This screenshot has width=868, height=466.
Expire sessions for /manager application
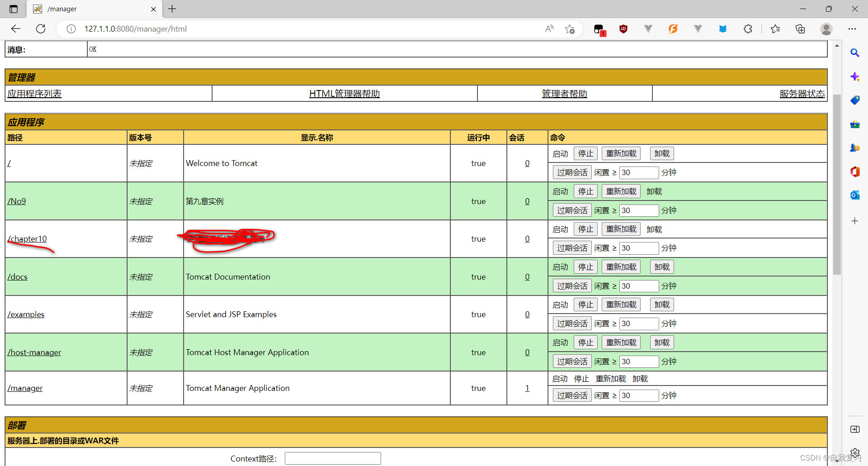572,395
